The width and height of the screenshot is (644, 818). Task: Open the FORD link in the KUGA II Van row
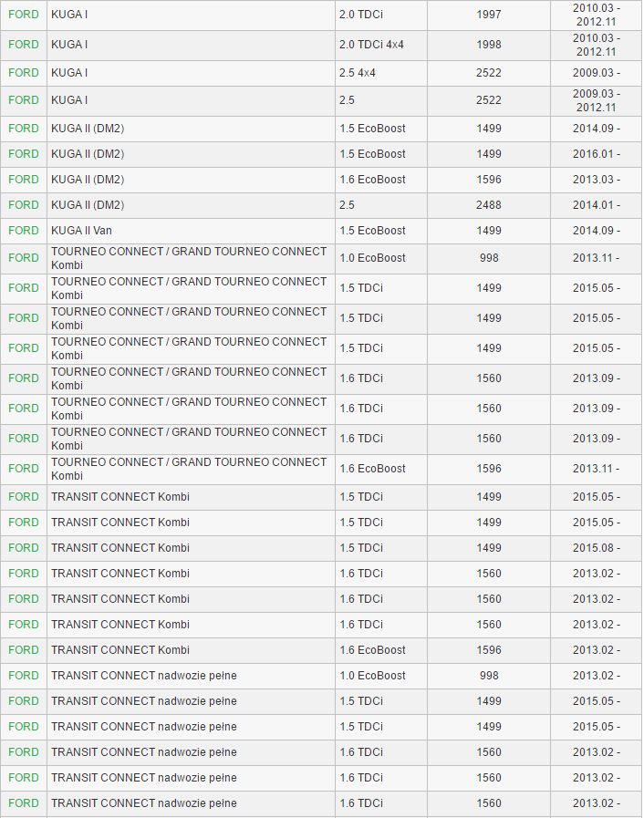[x=24, y=231]
